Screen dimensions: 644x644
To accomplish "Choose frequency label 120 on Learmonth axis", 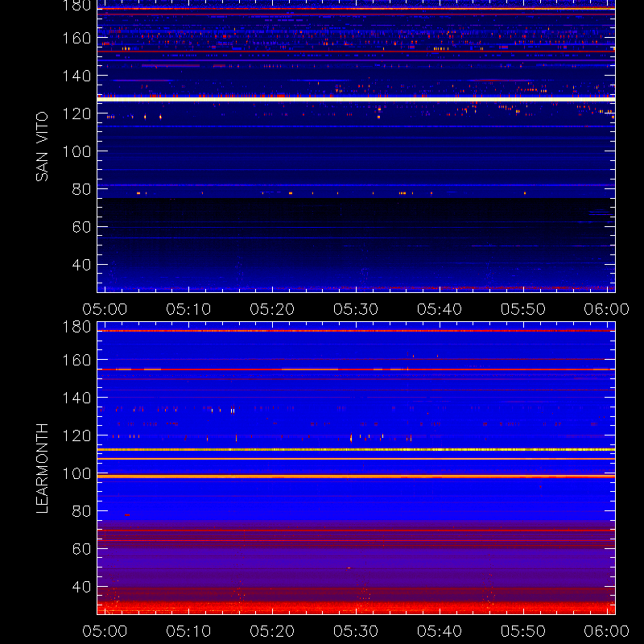I will 76,436.
